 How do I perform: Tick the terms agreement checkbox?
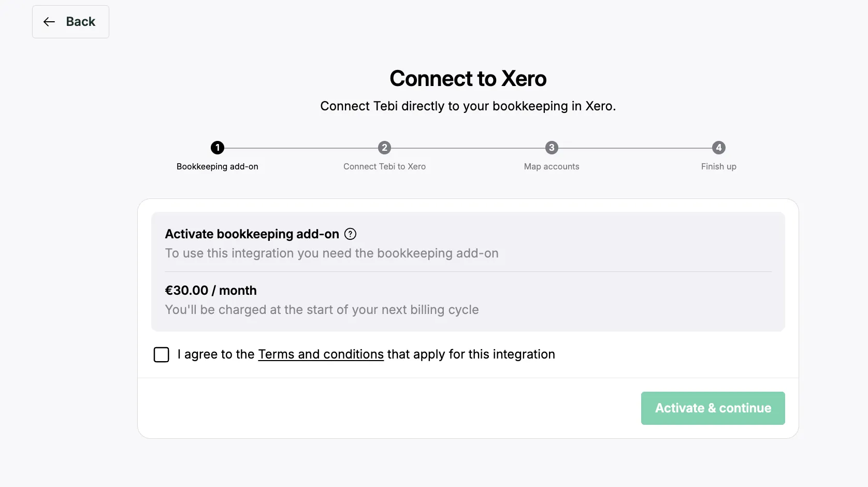pos(162,355)
